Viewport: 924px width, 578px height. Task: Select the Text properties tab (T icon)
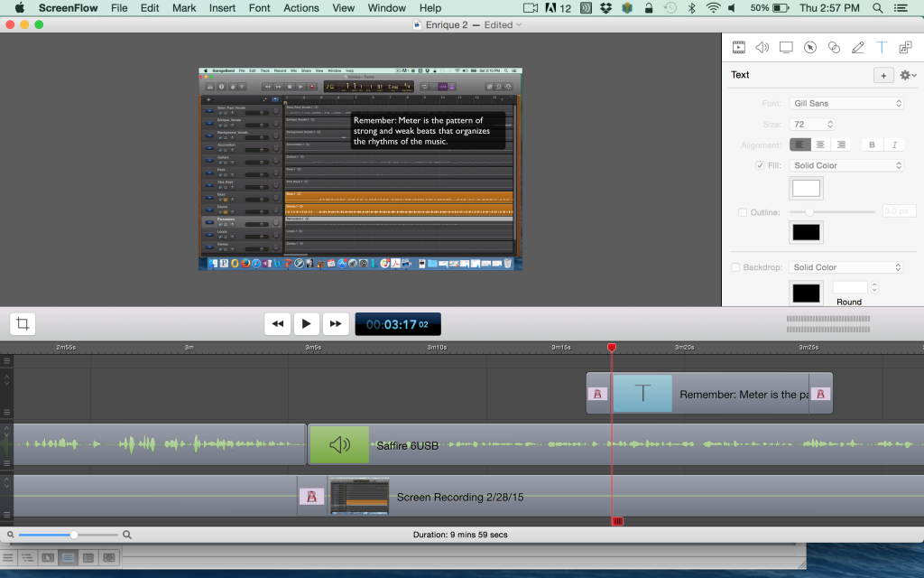pyautogui.click(x=882, y=47)
